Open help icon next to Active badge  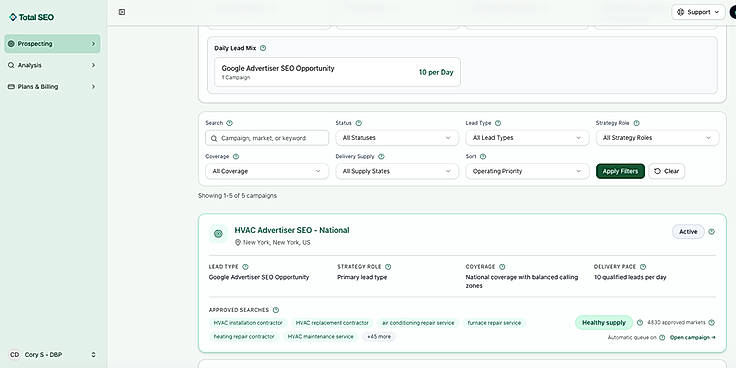tap(712, 231)
